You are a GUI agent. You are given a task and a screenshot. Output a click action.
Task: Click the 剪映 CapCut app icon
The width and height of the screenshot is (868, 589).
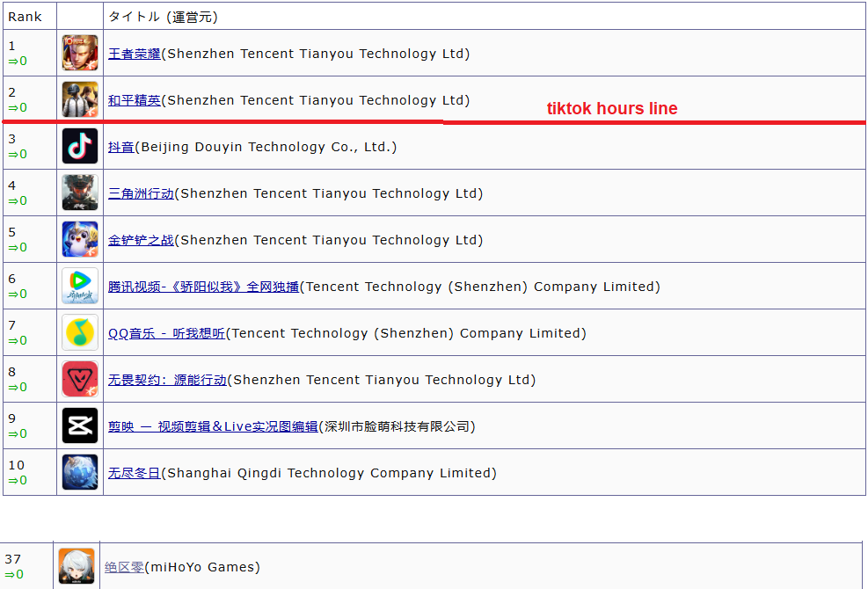[x=80, y=425]
